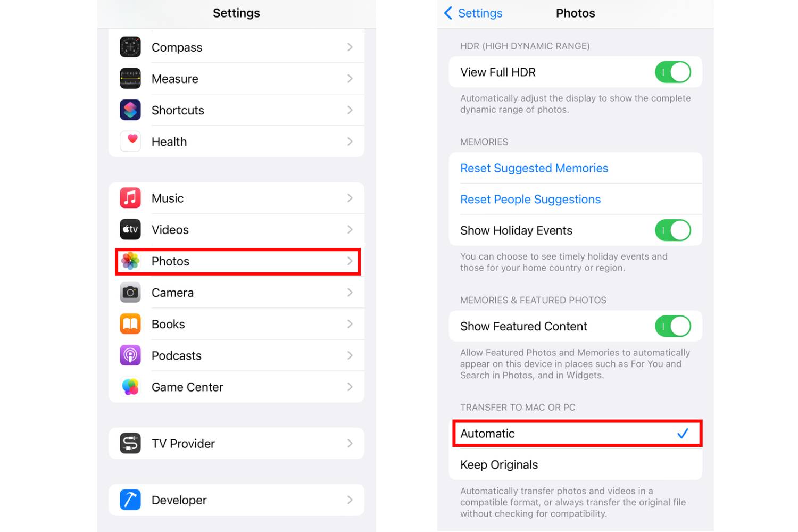Tap the Health heart icon

coord(130,142)
